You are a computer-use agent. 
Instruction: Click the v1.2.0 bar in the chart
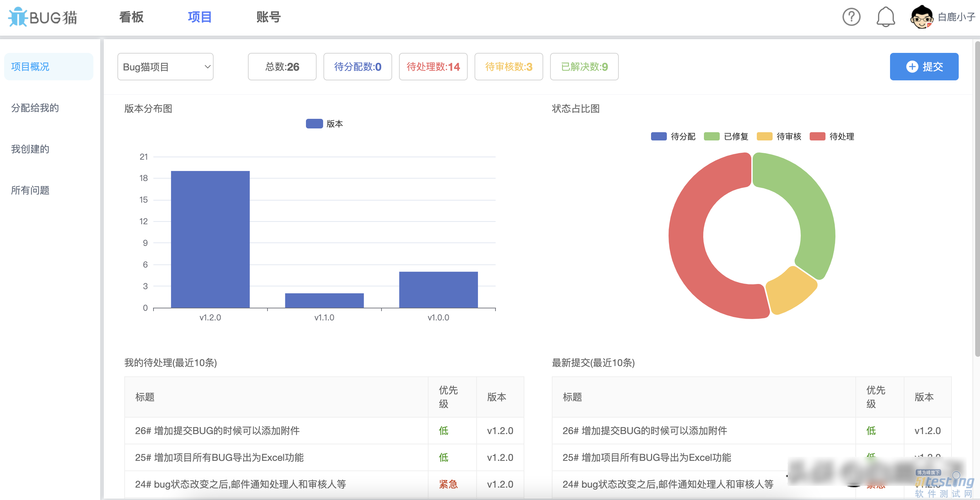coord(210,239)
